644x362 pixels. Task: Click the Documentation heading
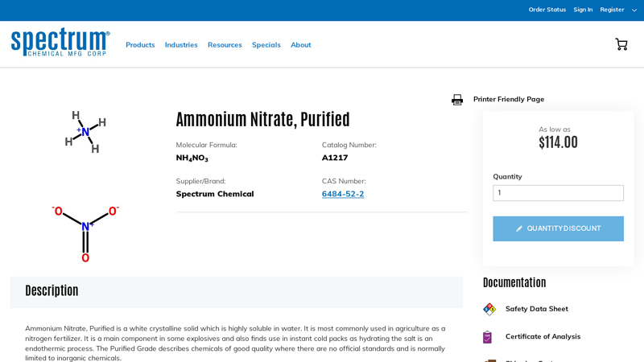[514, 282]
